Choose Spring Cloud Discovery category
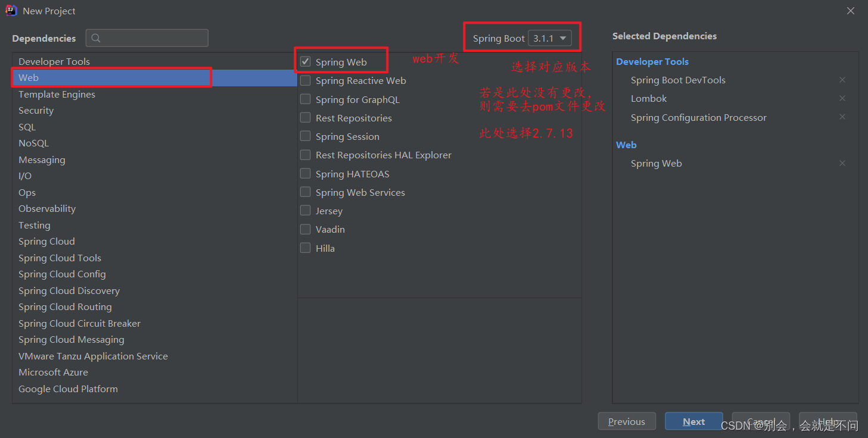The height and width of the screenshot is (438, 868). (154, 290)
